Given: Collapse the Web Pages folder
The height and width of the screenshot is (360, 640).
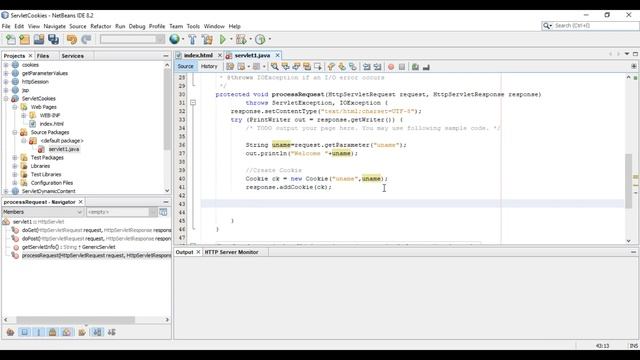Looking at the screenshot, I should click(15, 107).
